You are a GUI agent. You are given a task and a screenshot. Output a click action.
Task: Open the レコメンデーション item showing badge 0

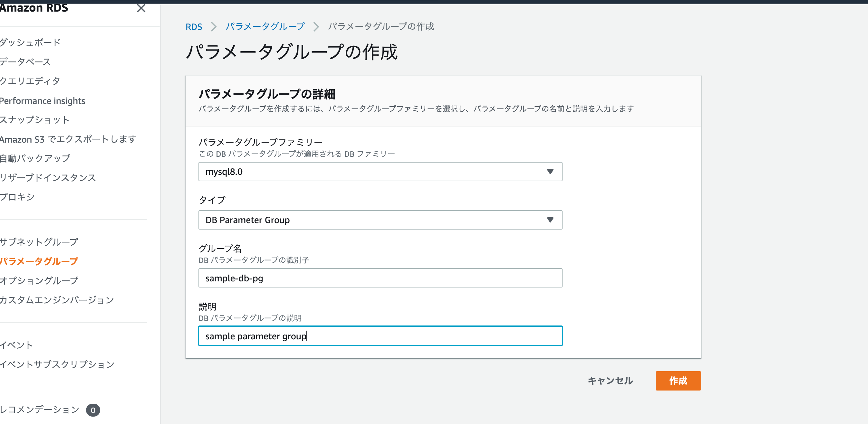point(39,410)
